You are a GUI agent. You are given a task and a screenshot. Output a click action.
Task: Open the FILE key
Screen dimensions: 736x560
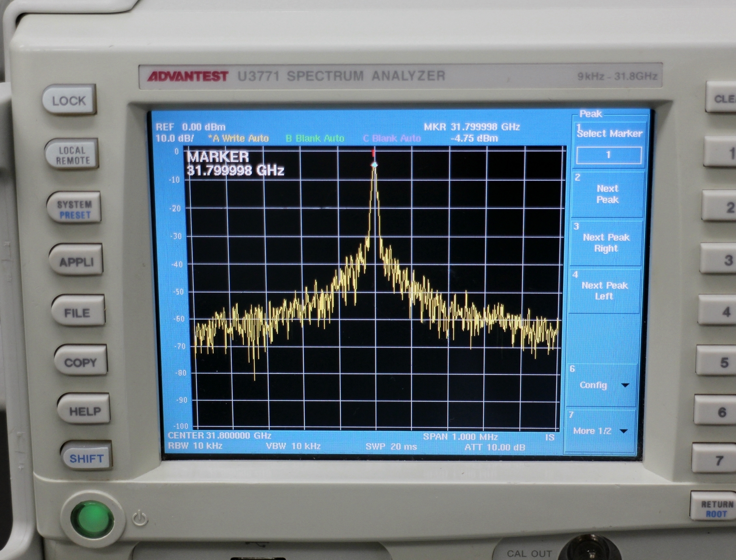[x=77, y=311]
